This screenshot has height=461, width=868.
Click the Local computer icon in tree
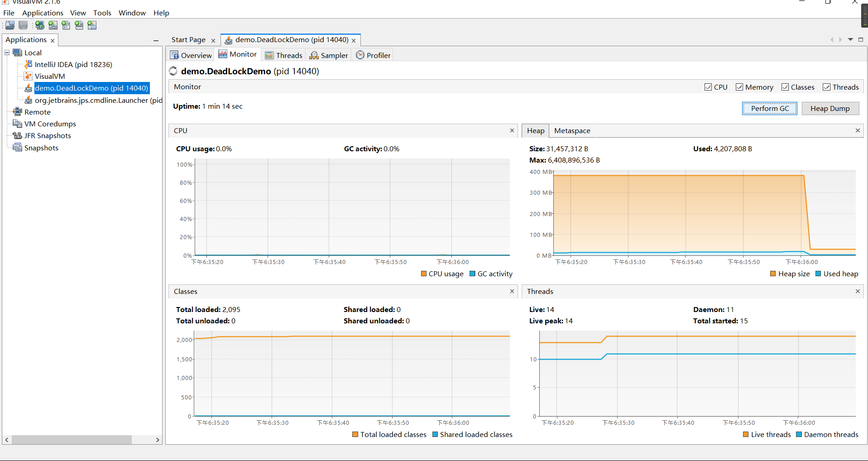tap(18, 53)
